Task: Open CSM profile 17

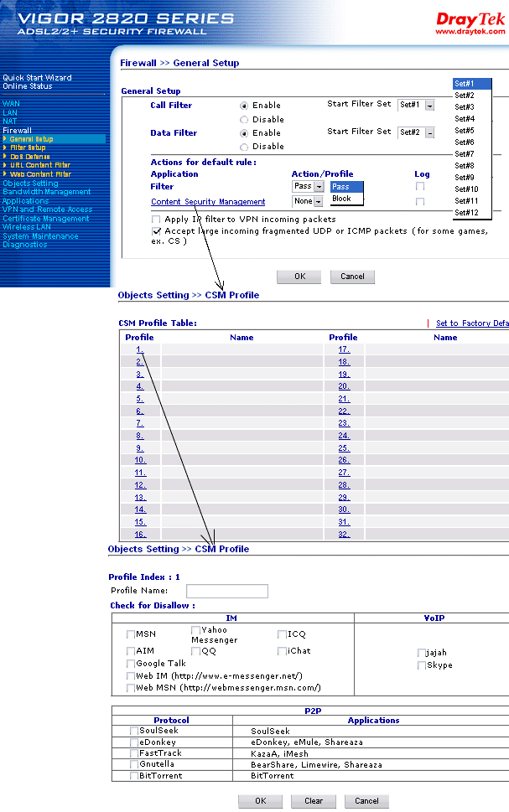Action: coord(344,349)
